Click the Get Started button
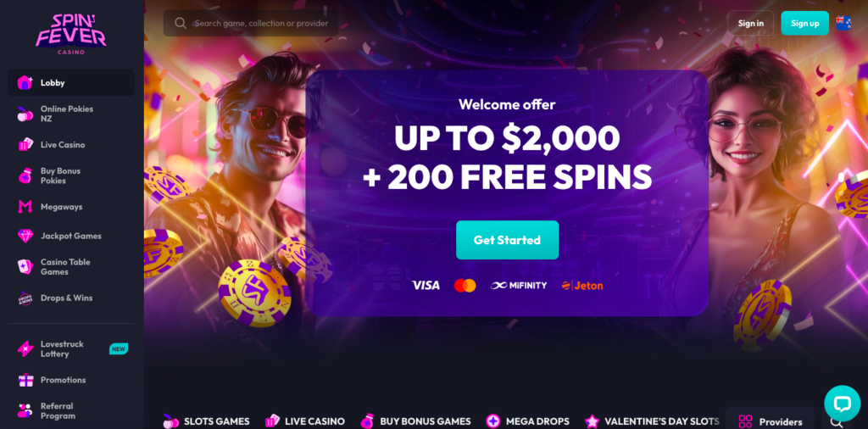The height and width of the screenshot is (429, 868). click(507, 240)
